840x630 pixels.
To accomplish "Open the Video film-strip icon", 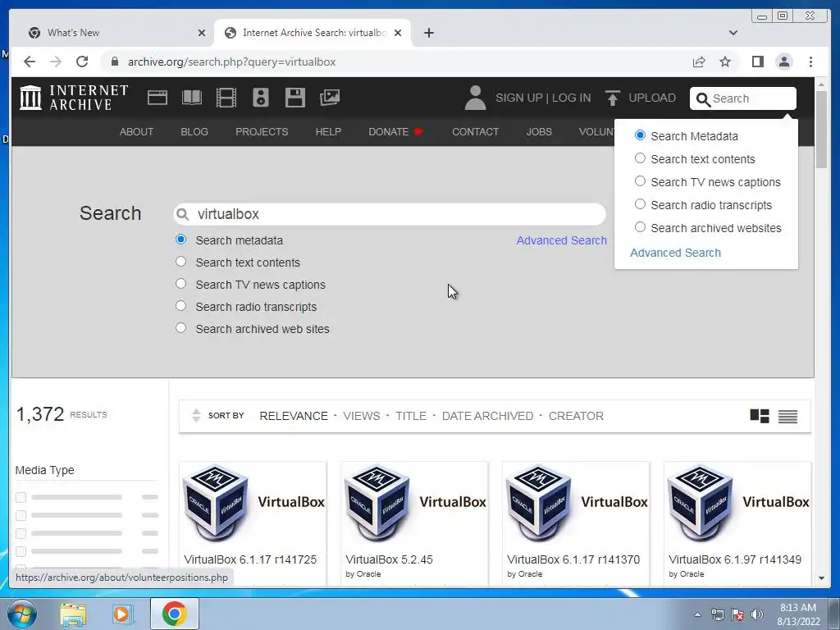I will (x=226, y=98).
